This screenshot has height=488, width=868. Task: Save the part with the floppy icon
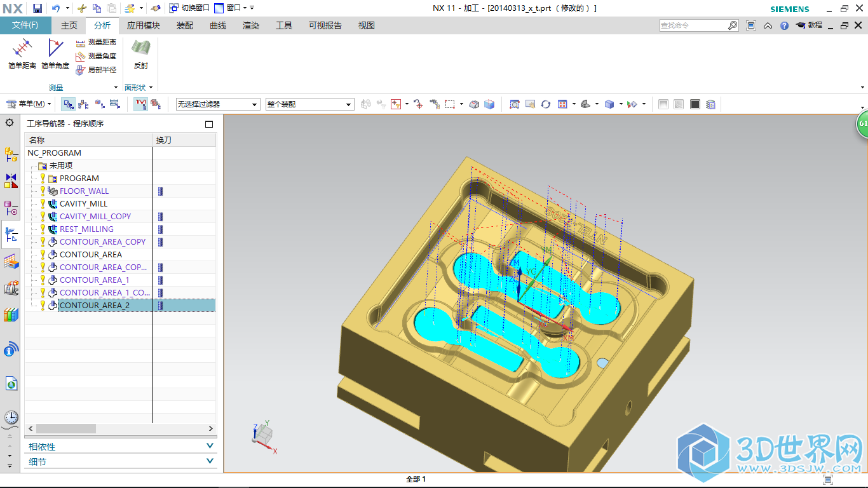(x=37, y=8)
